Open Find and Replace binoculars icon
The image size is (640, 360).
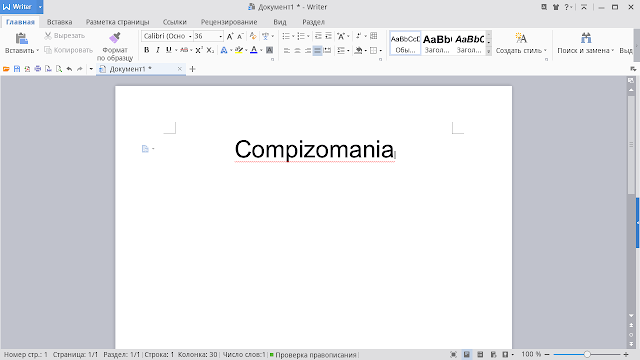(x=586, y=38)
